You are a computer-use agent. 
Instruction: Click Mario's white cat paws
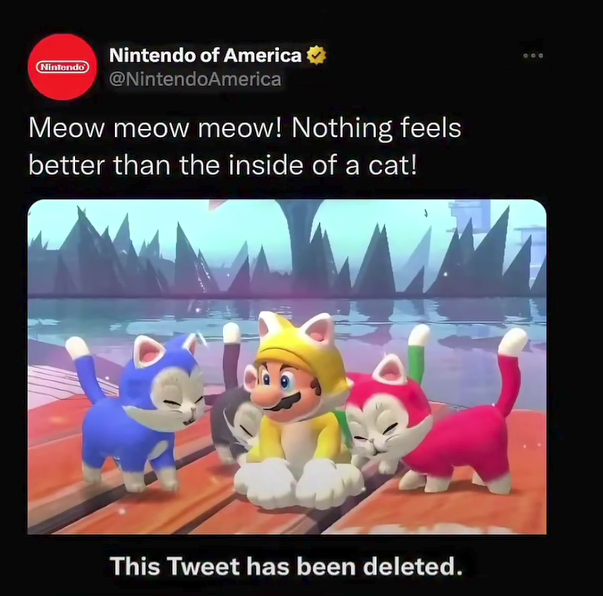[x=298, y=481]
